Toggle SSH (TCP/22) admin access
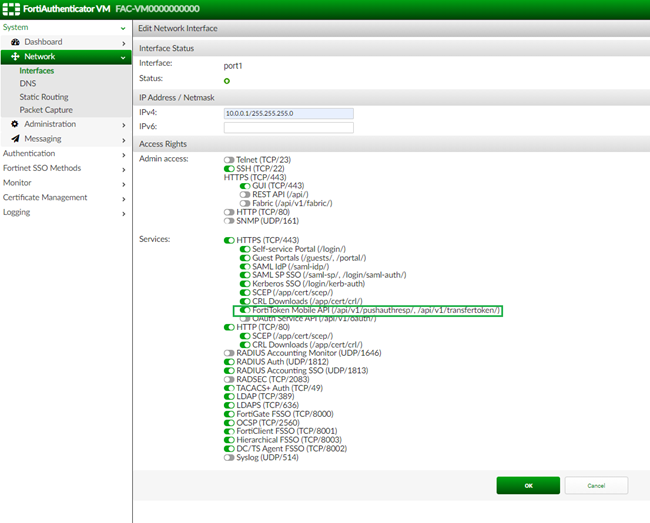This screenshot has height=523, width=650. [x=229, y=168]
